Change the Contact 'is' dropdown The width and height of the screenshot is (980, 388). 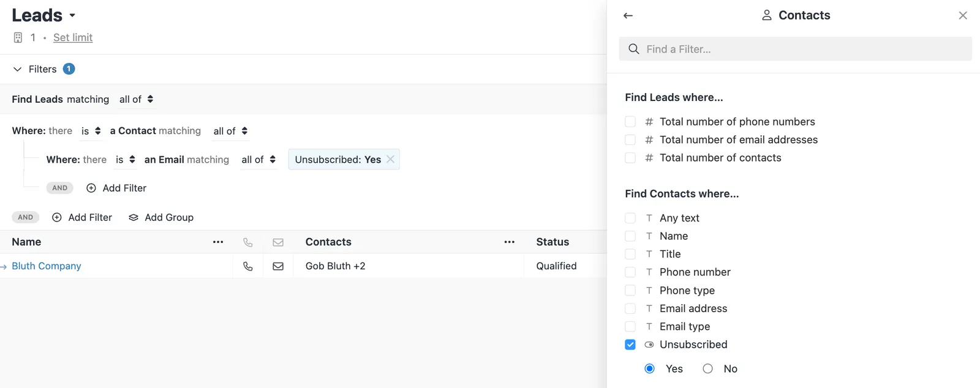(x=91, y=131)
